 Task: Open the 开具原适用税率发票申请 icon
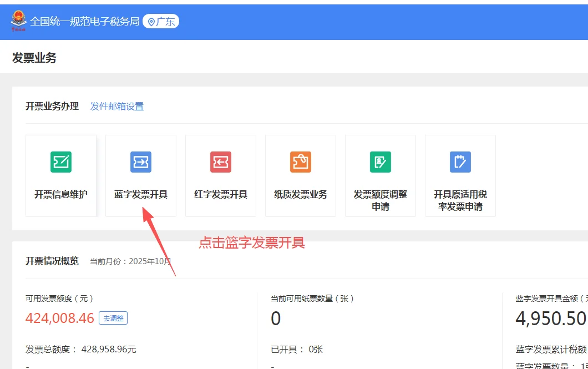[460, 175]
